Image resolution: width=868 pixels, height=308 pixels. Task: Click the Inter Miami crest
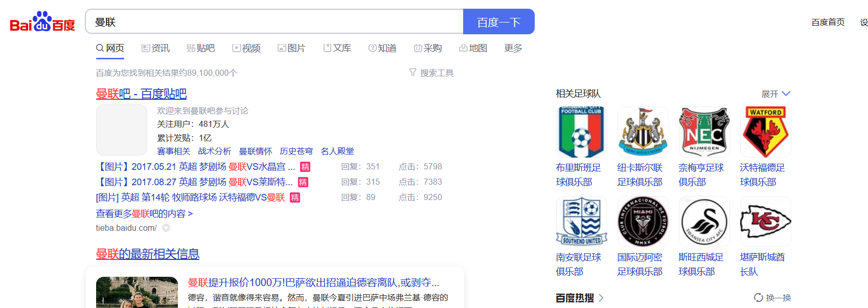643,222
